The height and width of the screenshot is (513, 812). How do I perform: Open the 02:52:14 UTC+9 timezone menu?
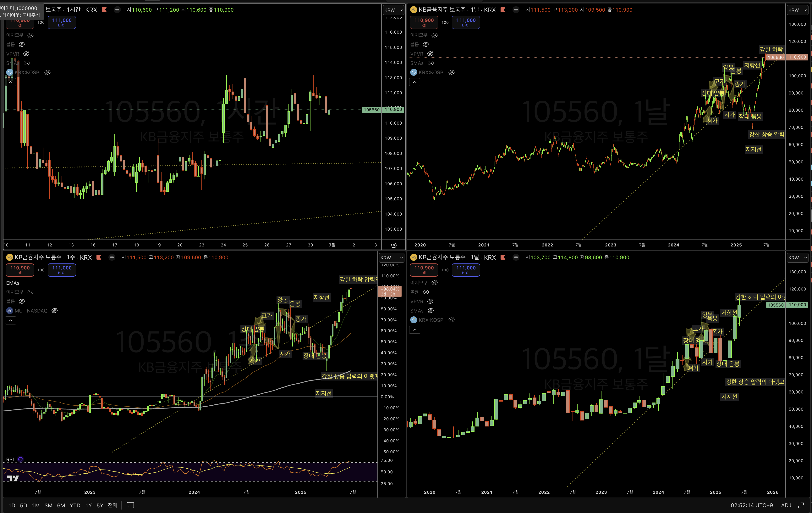(x=752, y=505)
